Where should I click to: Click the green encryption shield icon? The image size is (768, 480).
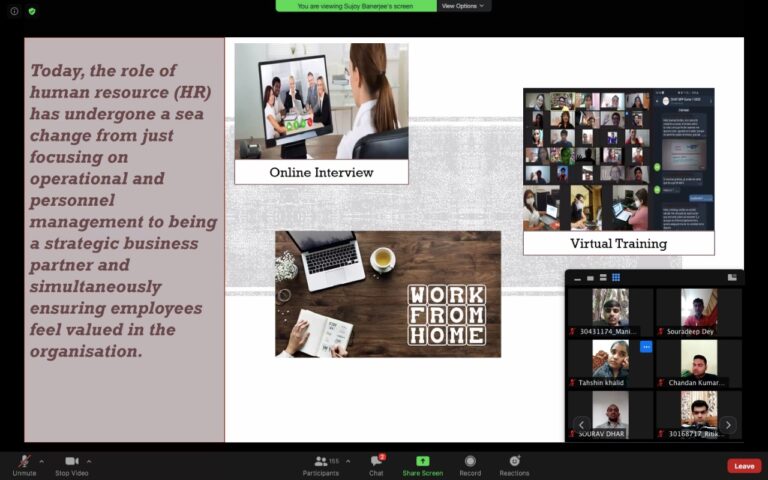[x=32, y=11]
